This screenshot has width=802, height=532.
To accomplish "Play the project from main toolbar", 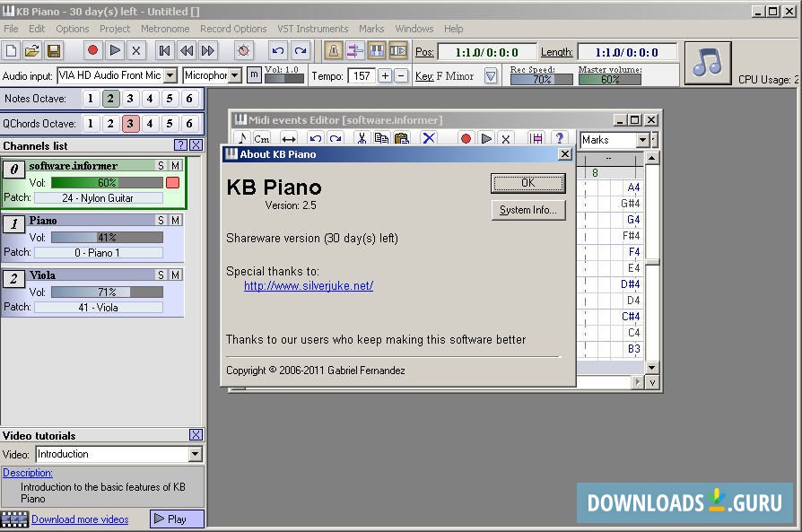I will (115, 50).
